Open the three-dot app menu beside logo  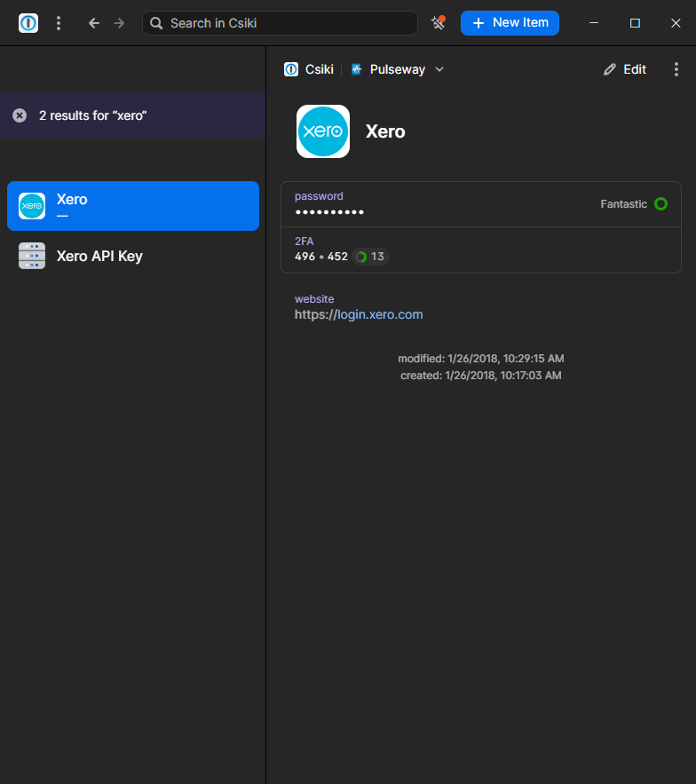59,23
